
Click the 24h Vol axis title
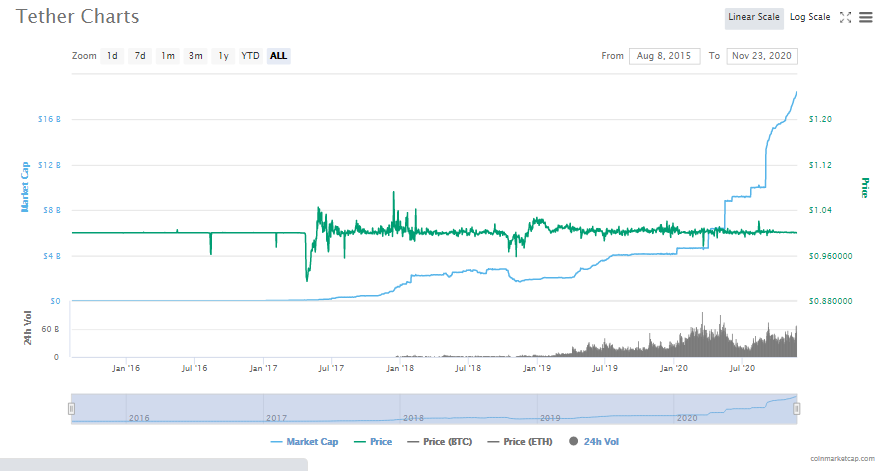pos(28,328)
